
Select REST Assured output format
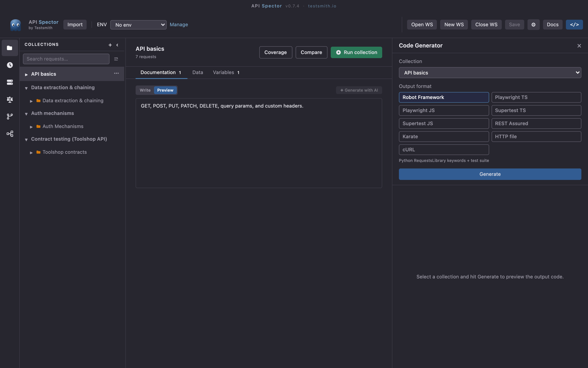coord(536,123)
